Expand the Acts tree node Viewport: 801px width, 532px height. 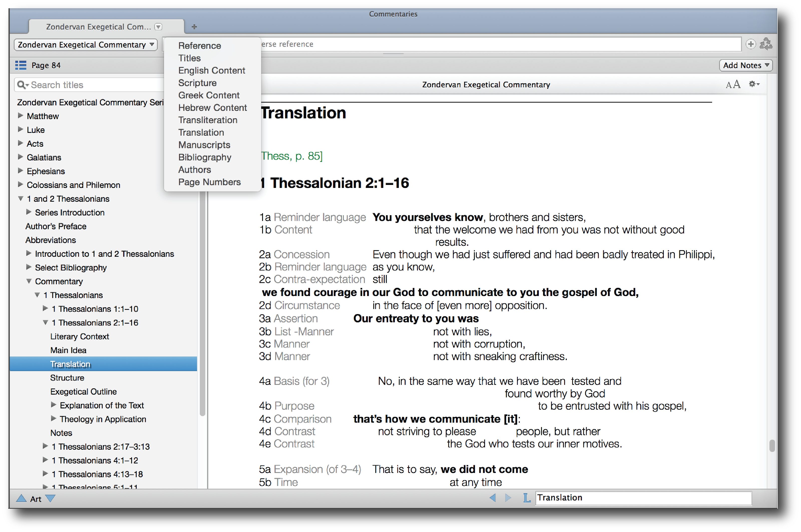(x=20, y=143)
